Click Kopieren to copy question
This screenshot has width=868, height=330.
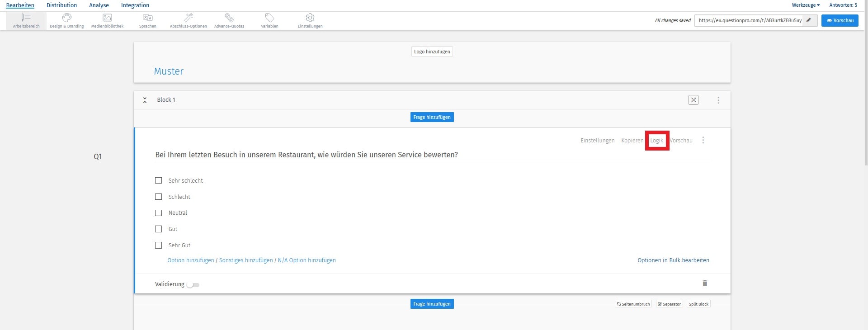632,141
